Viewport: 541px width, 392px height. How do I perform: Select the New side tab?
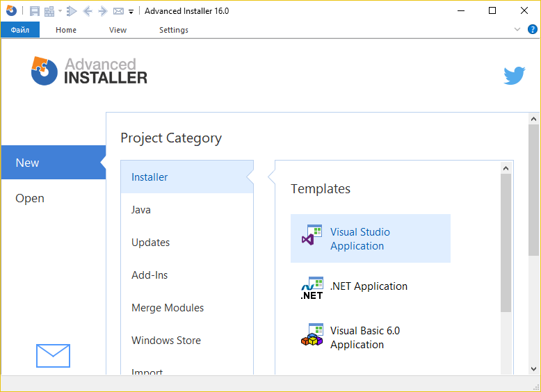tap(53, 163)
